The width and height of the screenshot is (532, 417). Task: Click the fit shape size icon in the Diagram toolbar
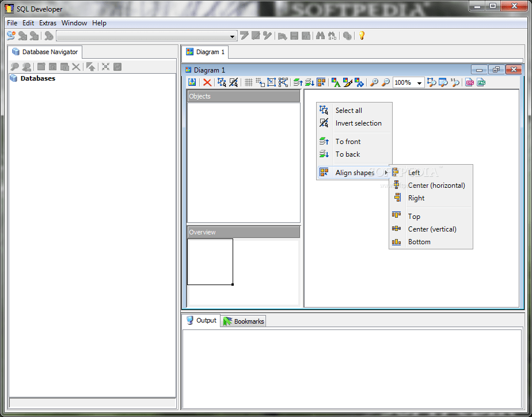[271, 82]
